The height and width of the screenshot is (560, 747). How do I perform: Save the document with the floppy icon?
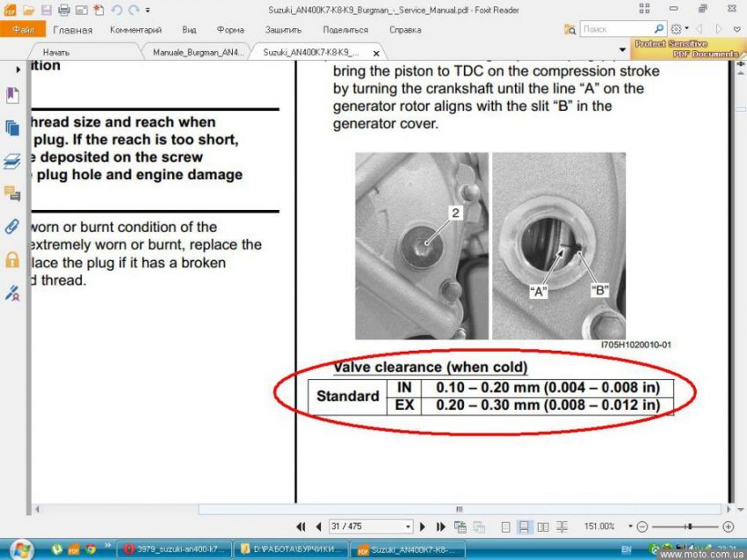coord(47,10)
